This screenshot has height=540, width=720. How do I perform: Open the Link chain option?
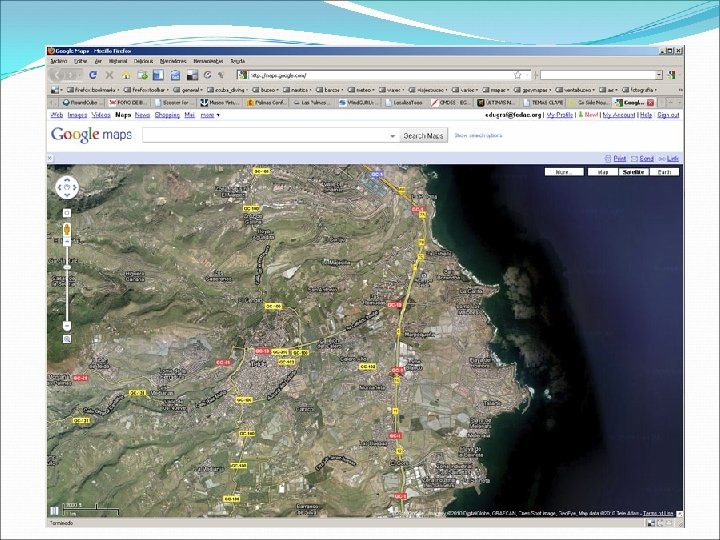(668, 158)
